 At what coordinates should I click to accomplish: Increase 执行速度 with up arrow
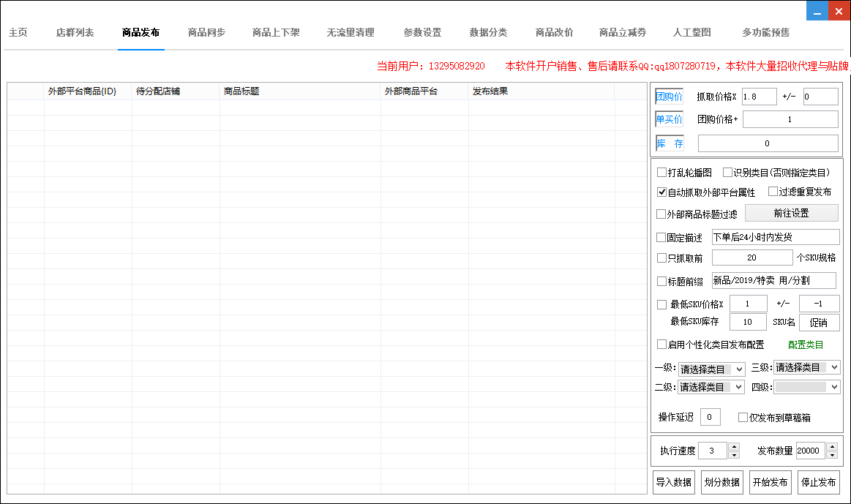(x=734, y=446)
